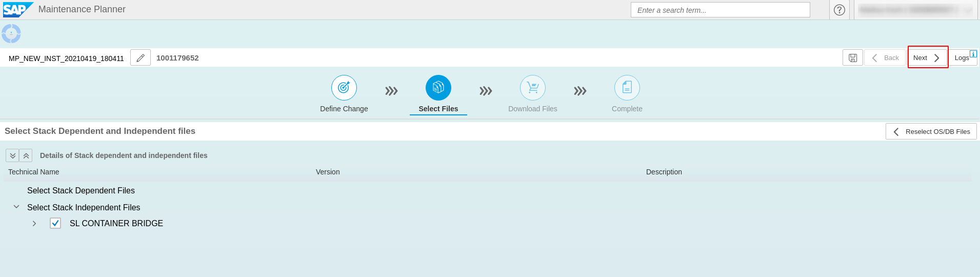Click the Technical Name column header

tap(34, 172)
